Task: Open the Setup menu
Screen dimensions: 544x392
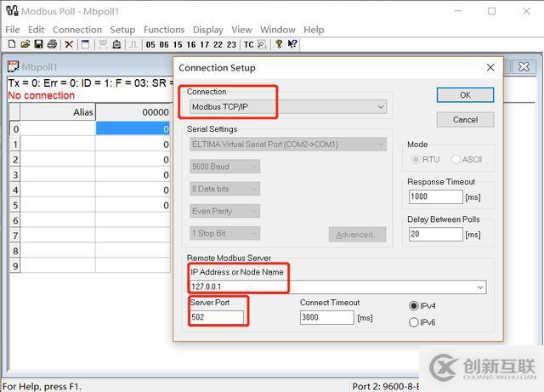Action: [x=122, y=30]
